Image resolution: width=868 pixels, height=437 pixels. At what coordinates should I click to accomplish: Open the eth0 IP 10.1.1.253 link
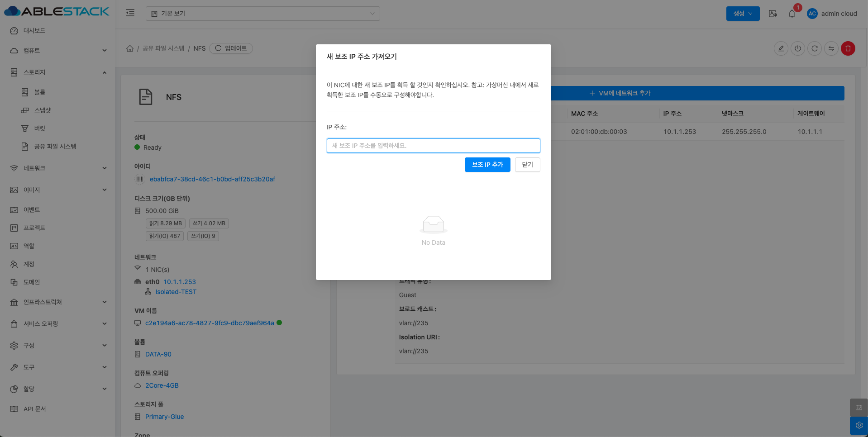point(180,282)
